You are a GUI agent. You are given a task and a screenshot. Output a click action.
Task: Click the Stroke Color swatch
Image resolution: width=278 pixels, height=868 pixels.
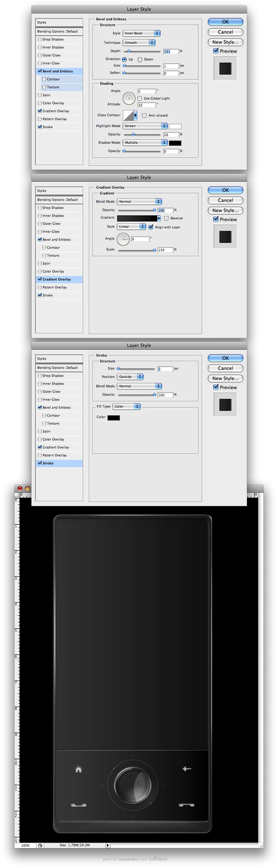(x=114, y=418)
